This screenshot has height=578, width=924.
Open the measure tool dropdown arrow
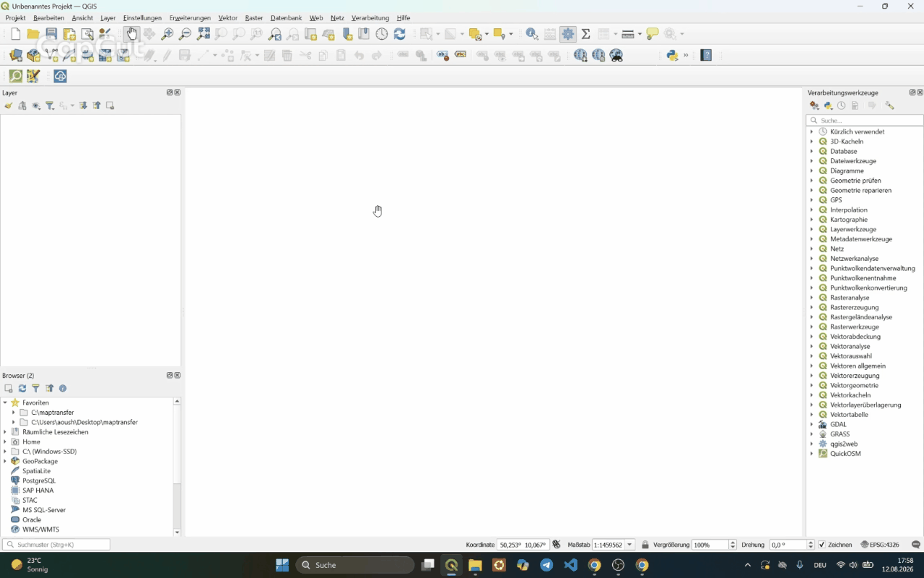(640, 34)
